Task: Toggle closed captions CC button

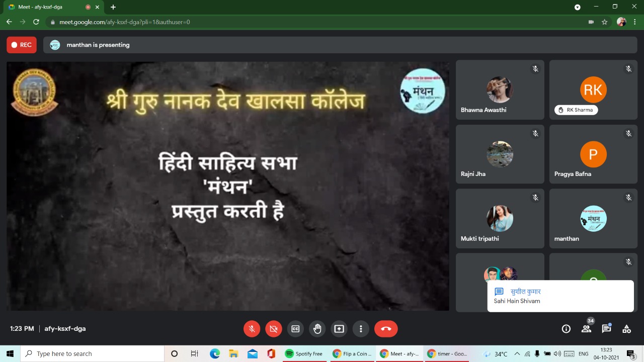Action: [x=296, y=329]
